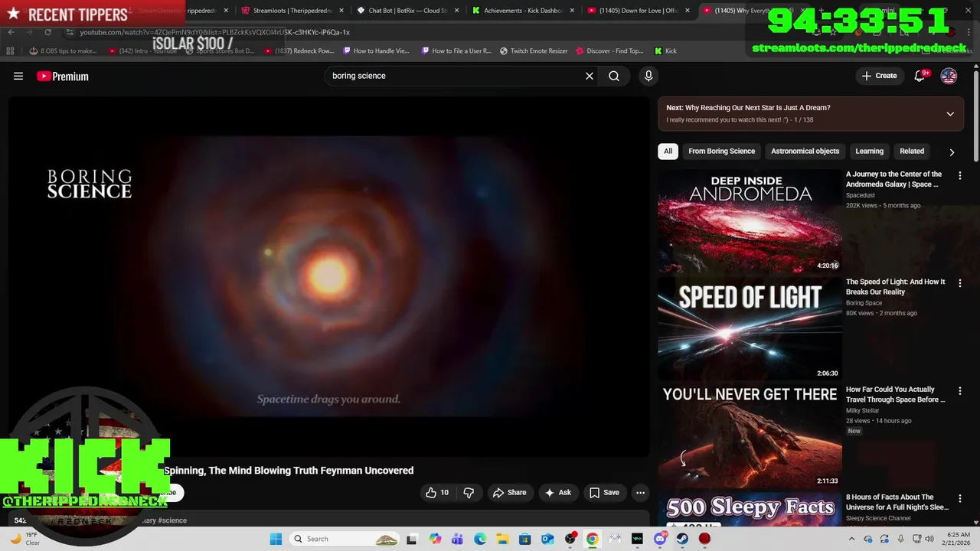Click the Milky Stellar channel name
Viewport: 980px width, 551px height.
pyautogui.click(x=862, y=410)
